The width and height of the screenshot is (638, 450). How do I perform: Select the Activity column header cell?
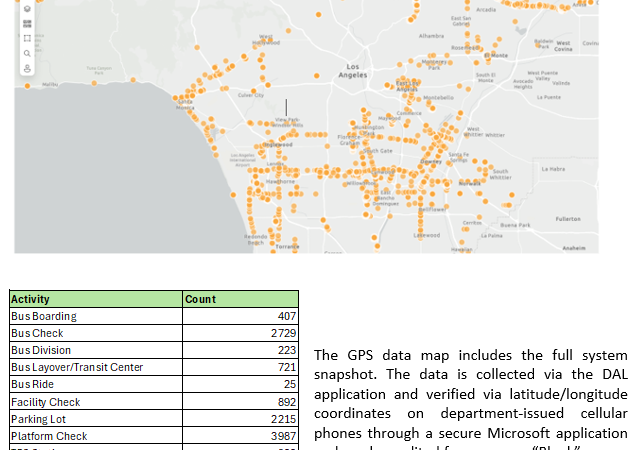click(95, 299)
